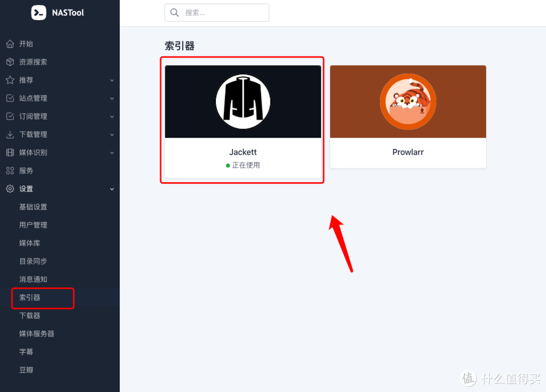Click the download icon for 下载管理
The height and width of the screenshot is (392, 546).
coord(10,135)
